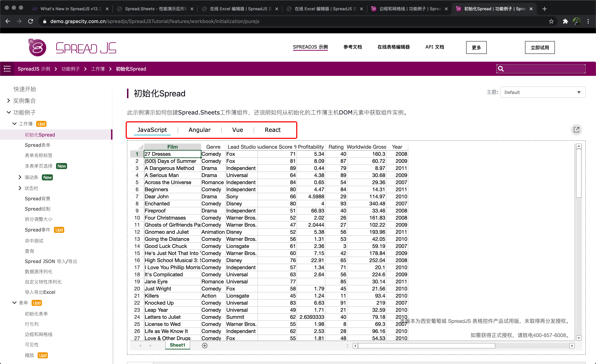Switch to the Angular tab
The image size is (596, 364).
tap(200, 130)
